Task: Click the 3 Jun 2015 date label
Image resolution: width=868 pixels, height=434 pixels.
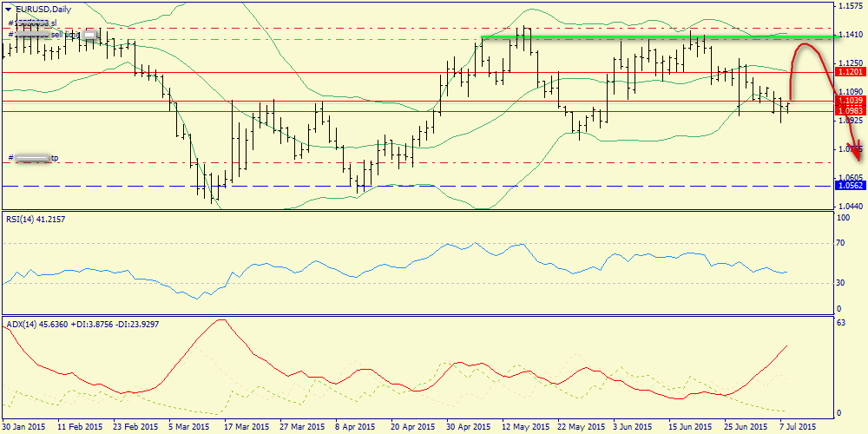Action: click(635, 427)
